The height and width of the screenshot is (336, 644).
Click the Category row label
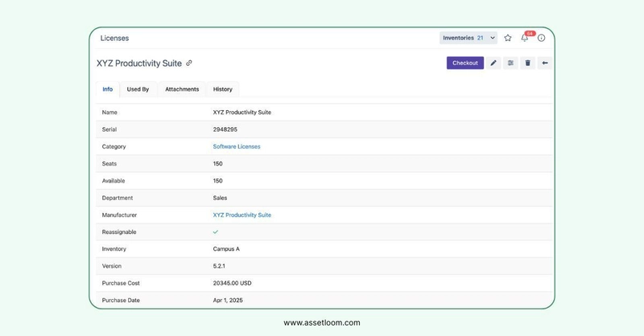114,146
